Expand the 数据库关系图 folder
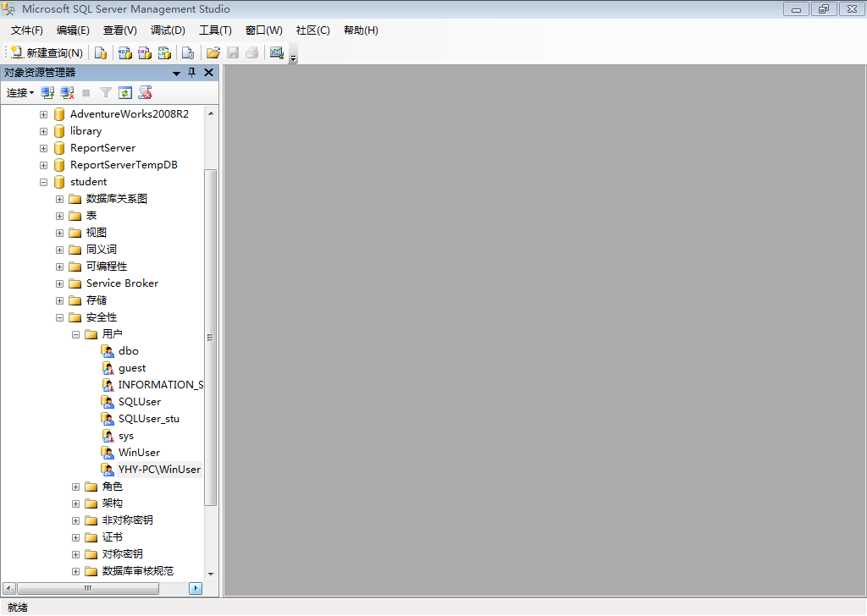867x616 pixels. (60, 200)
